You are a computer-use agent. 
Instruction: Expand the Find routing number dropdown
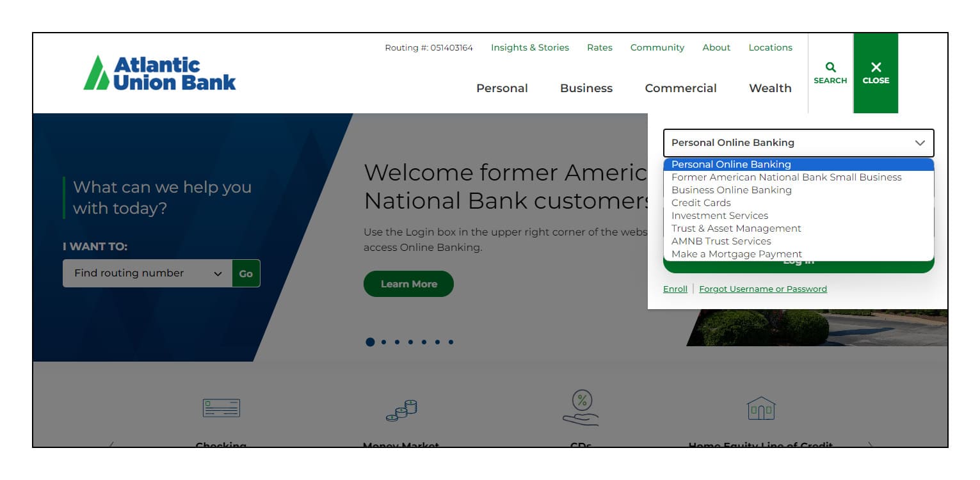pos(147,273)
